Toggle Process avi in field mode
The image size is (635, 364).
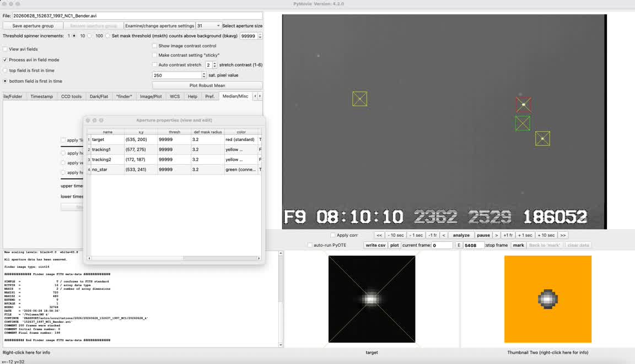click(x=6, y=60)
